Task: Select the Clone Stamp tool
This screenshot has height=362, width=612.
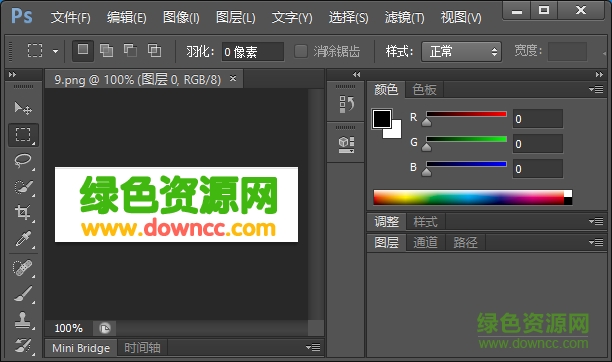Action: coord(23,320)
